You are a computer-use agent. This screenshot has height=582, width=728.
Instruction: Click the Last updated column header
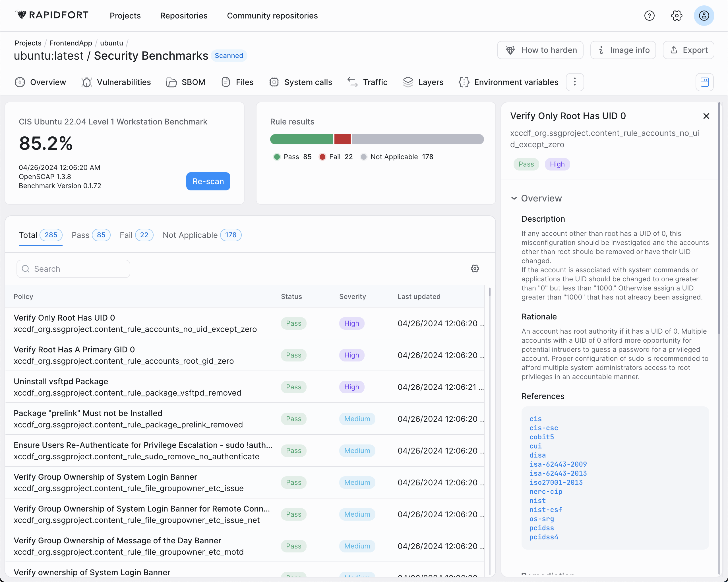pos(419,297)
